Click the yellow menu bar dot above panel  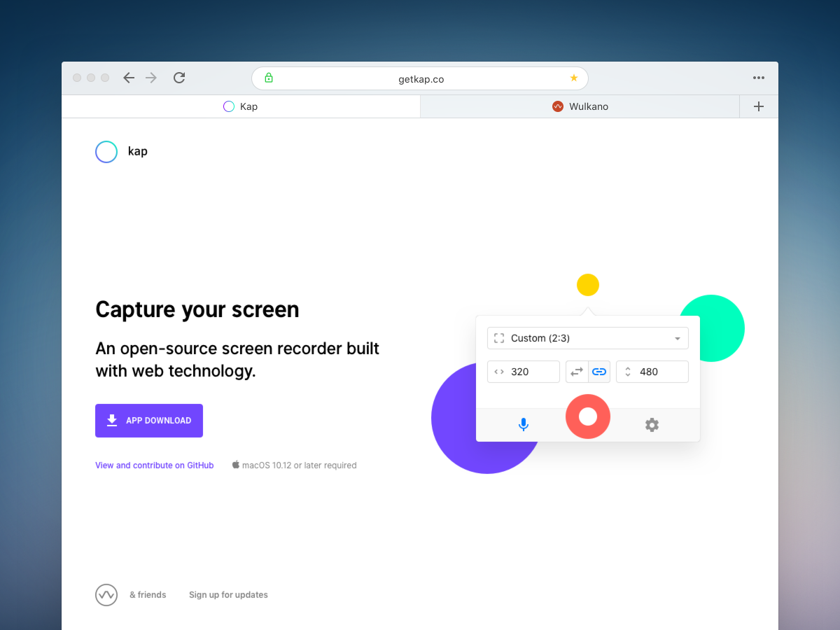(588, 285)
